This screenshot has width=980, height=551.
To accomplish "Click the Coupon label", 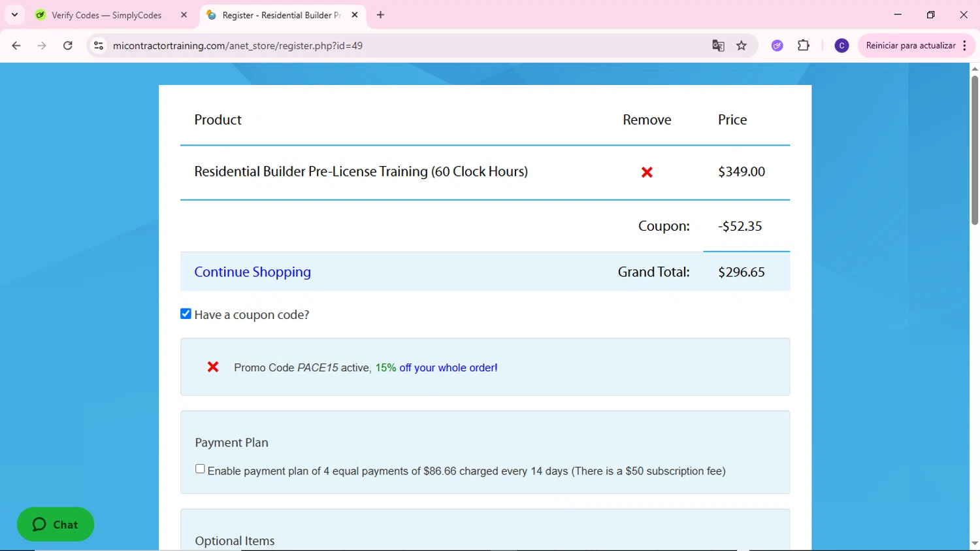I will click(x=664, y=226).
